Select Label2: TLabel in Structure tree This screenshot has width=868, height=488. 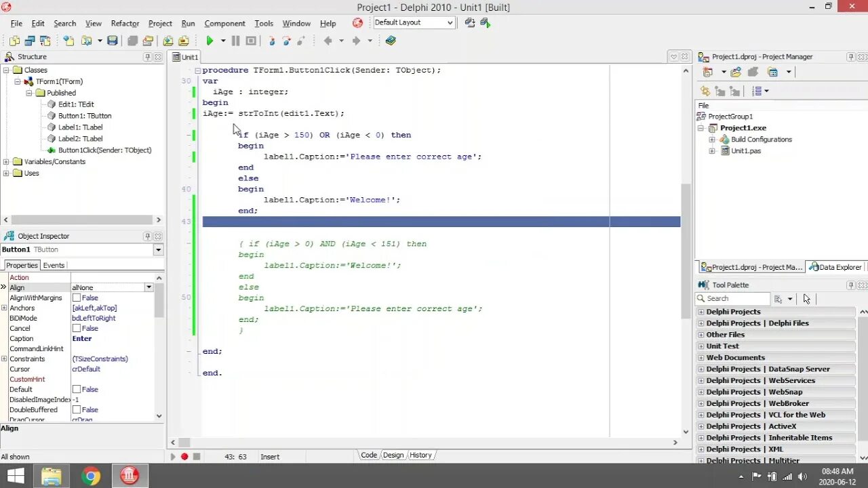[80, 139]
